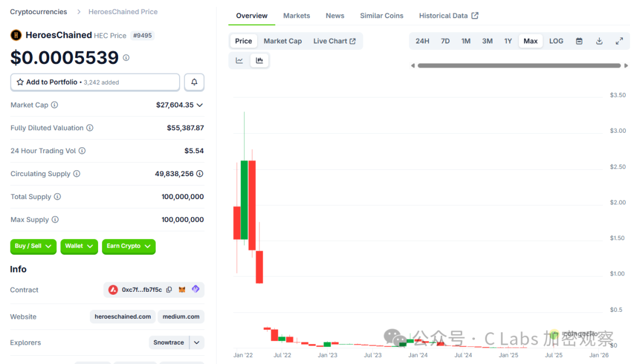Toggle LOG scale on the chart

(556, 41)
